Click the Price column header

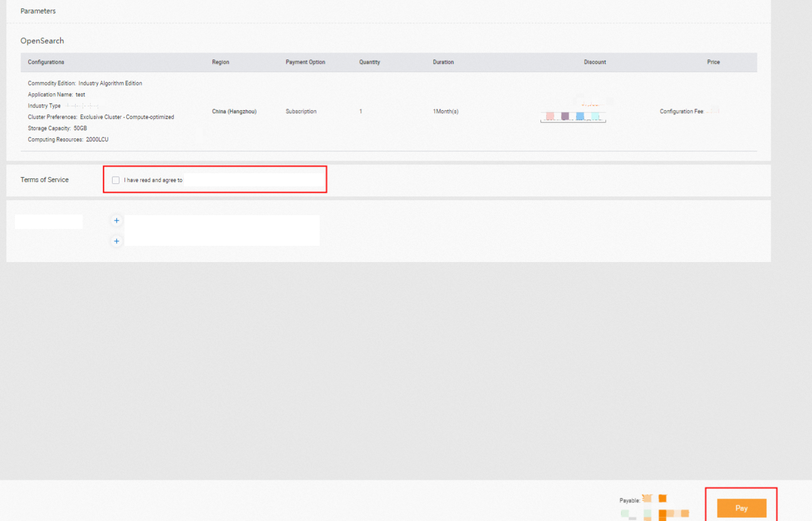tap(713, 62)
